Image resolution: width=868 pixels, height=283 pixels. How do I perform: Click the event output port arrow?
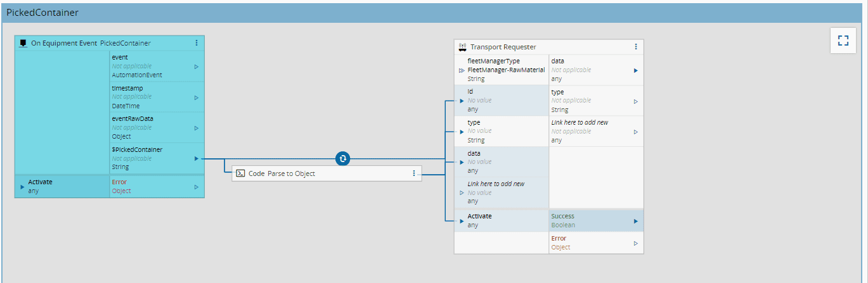197,66
